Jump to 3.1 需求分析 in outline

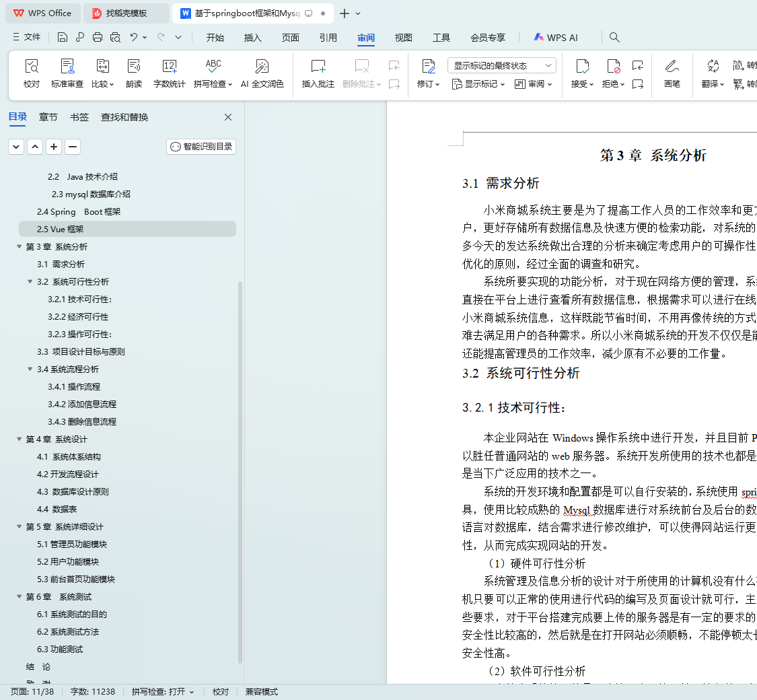pos(61,264)
